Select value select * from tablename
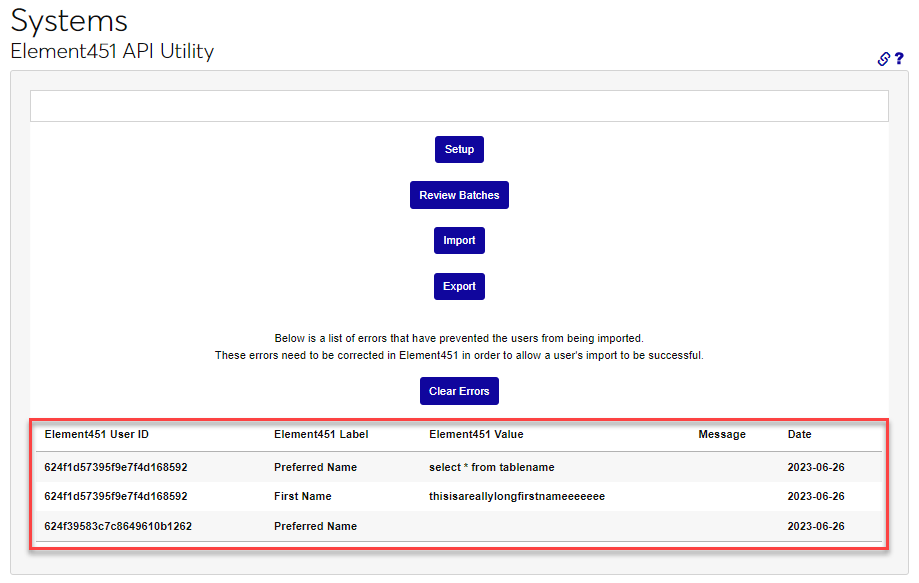Screen dimensions: 919x583 (492, 467)
